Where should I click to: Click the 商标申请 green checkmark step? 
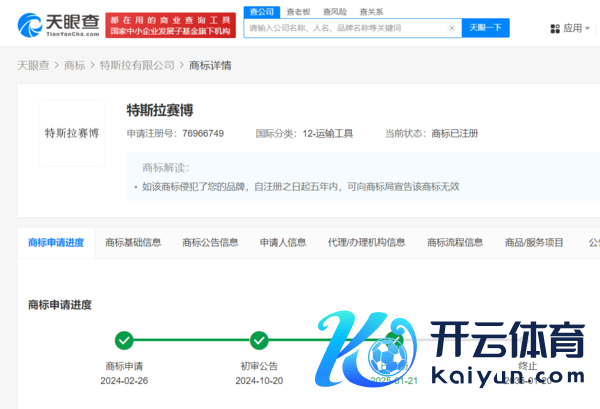coord(124,340)
